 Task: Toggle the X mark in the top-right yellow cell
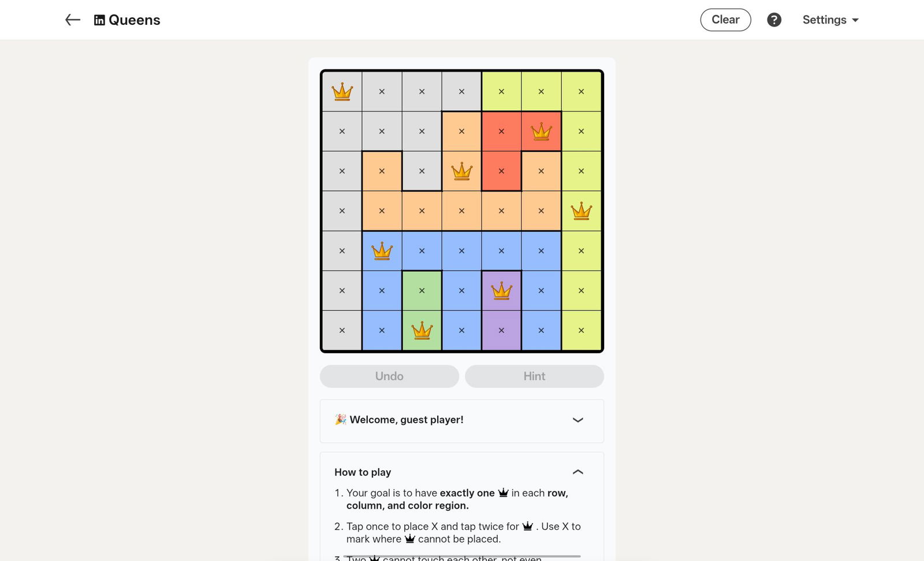coord(580,91)
